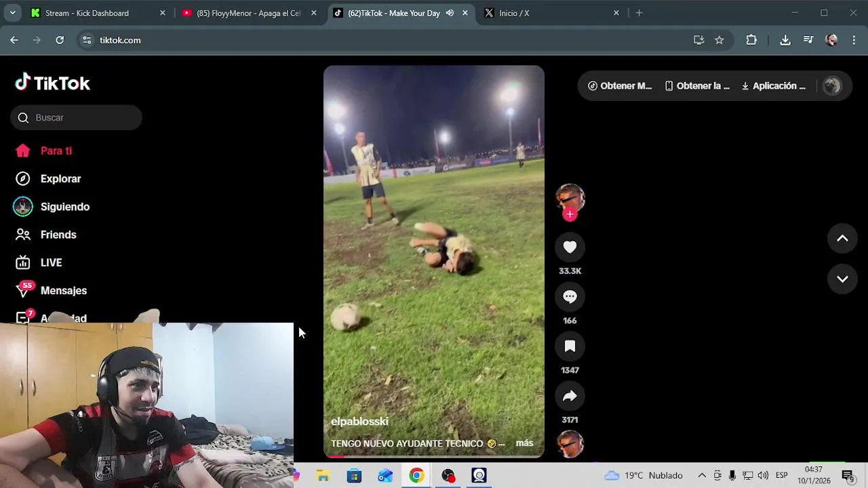The image size is (868, 488).
Task: Click Obtener Monedas button
Action: click(620, 86)
